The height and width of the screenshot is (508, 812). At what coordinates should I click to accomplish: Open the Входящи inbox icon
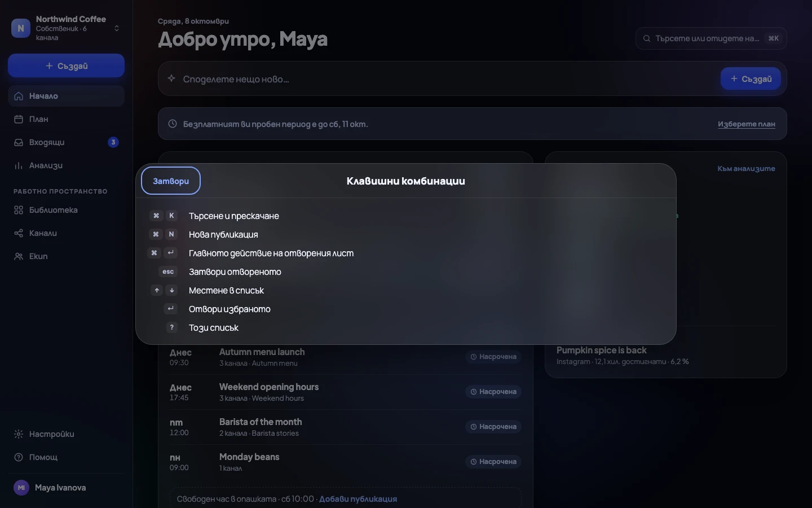coord(19,142)
